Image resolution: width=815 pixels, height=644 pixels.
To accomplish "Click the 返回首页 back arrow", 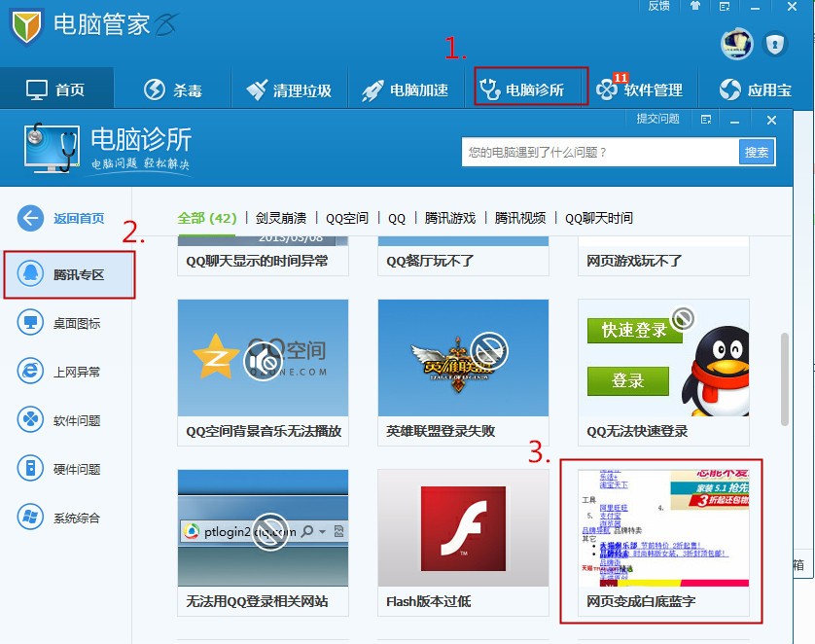I will 31,218.
